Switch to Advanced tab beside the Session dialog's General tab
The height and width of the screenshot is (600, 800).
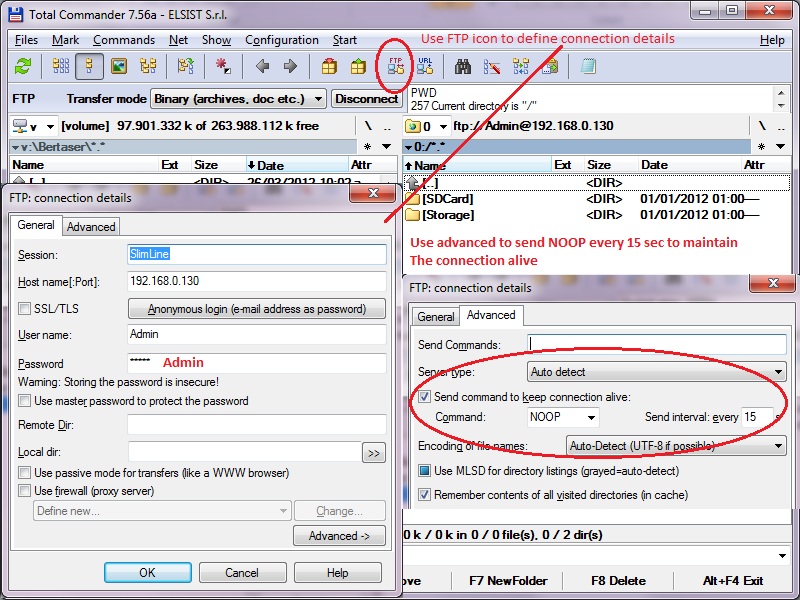tap(91, 227)
